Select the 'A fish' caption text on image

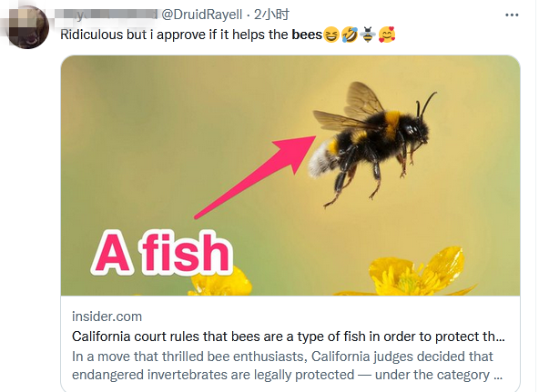click(162, 253)
